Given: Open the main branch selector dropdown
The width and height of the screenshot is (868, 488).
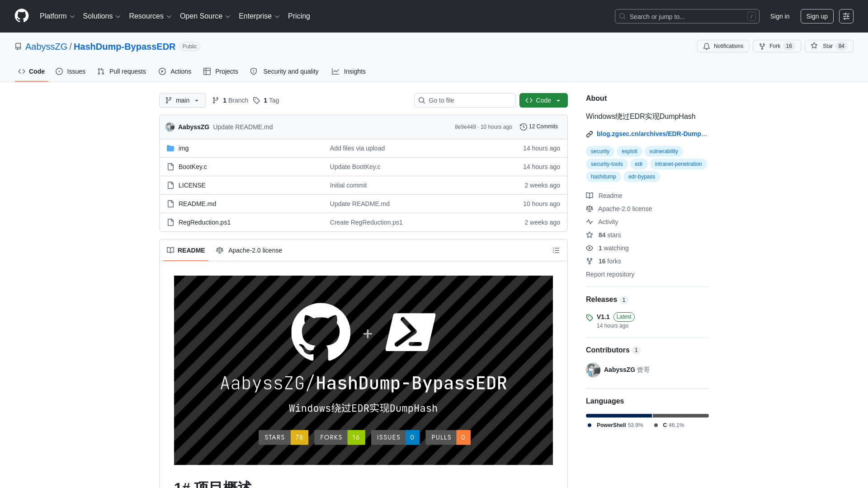Looking at the screenshot, I should coord(183,100).
